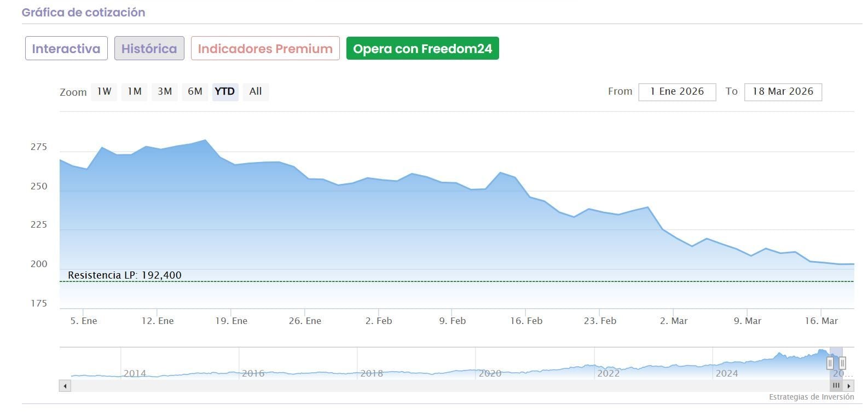Open the Estrategias de Inversión credit link
Viewport: 868px width, 416px height.
click(x=811, y=397)
